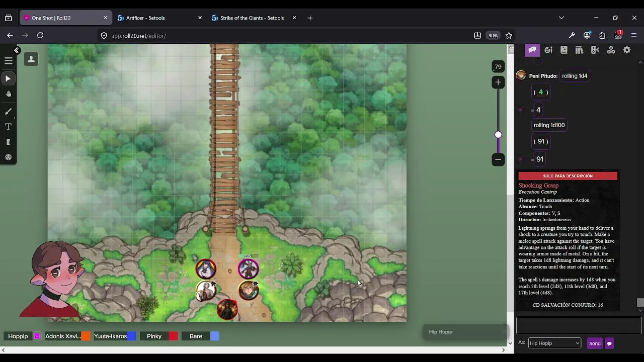Select the hand Pan tool
644x362 pixels.
tap(8, 94)
